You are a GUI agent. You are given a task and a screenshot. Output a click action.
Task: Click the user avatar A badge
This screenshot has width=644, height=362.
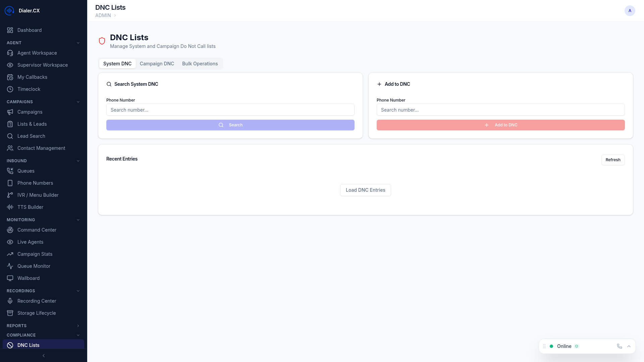tap(630, 10)
